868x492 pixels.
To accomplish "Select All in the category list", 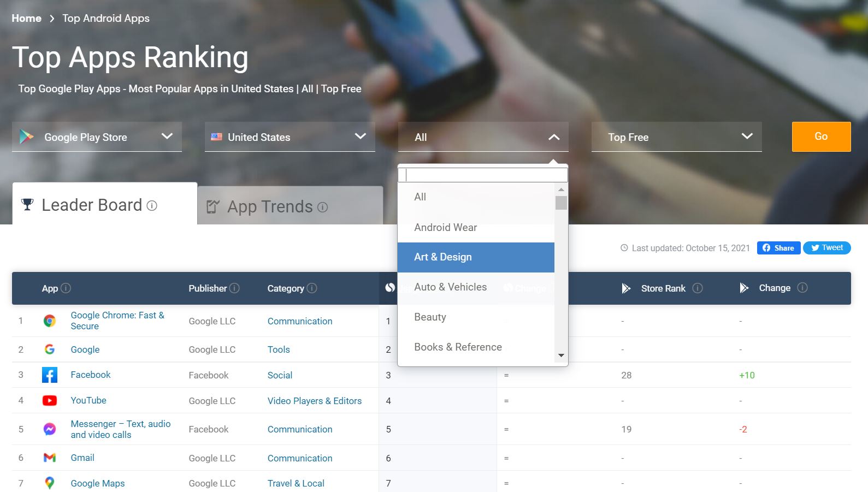I will tap(476, 197).
